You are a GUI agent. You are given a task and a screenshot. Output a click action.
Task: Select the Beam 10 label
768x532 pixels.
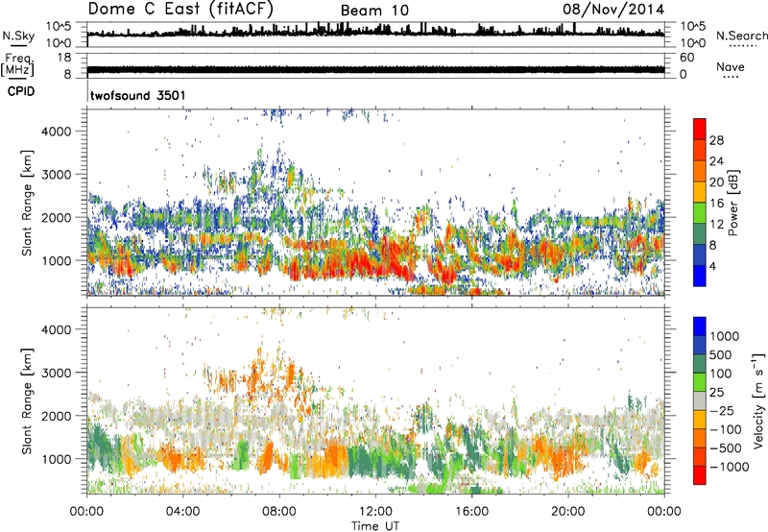(374, 11)
